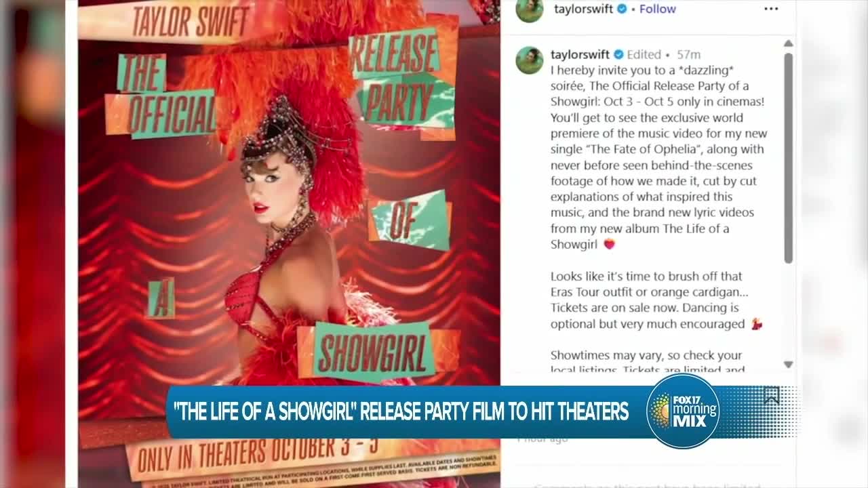The image size is (868, 488).
Task: Click the 57m post timestamp
Action: coord(688,55)
